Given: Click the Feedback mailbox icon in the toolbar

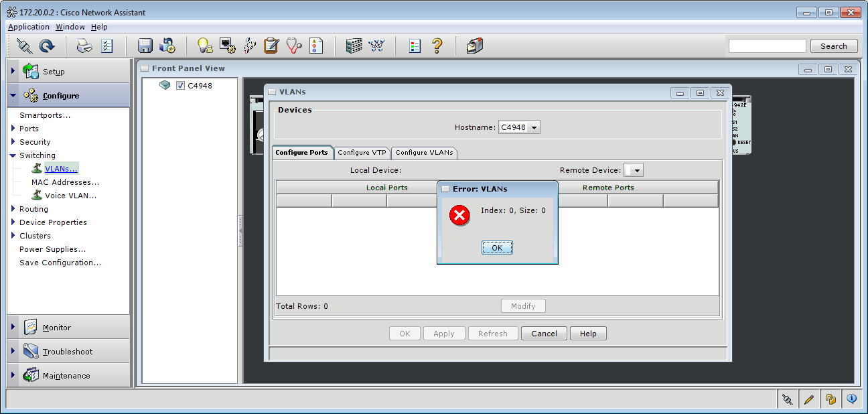Looking at the screenshot, I should click(475, 46).
